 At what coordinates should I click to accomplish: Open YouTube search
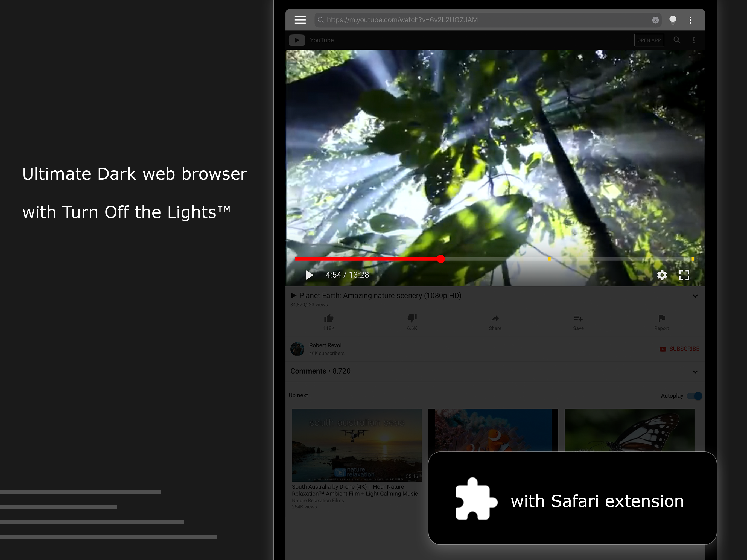tap(677, 40)
